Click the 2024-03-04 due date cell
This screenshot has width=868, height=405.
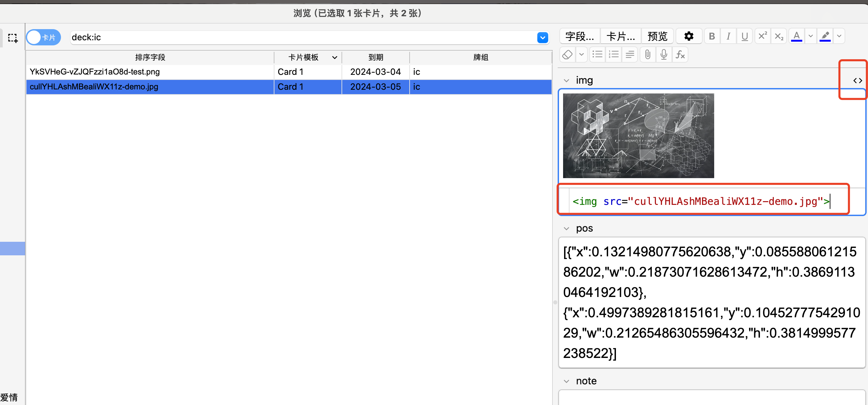click(x=375, y=72)
